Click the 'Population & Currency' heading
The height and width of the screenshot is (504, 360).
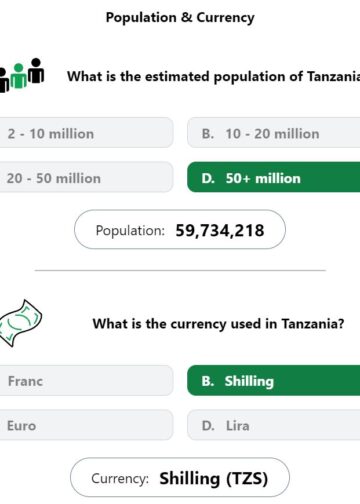pyautogui.click(x=180, y=17)
